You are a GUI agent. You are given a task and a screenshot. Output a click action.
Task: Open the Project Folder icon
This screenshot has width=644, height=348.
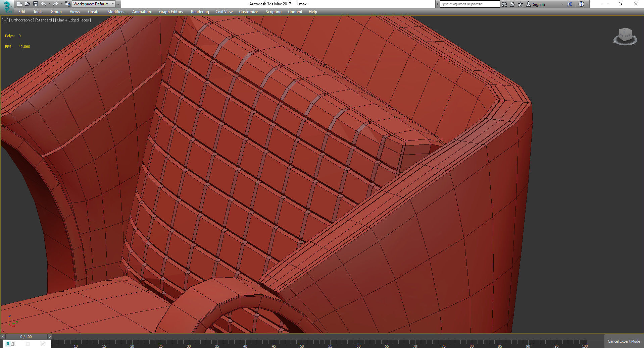[67, 4]
